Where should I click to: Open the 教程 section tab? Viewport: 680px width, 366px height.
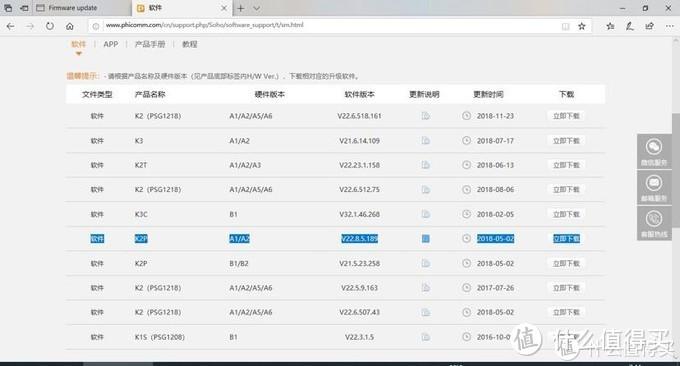pyautogui.click(x=190, y=44)
